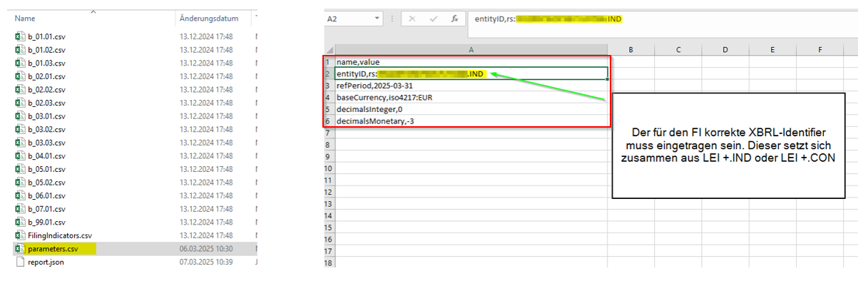Select the b_03.02.csv file icon

coord(20,129)
